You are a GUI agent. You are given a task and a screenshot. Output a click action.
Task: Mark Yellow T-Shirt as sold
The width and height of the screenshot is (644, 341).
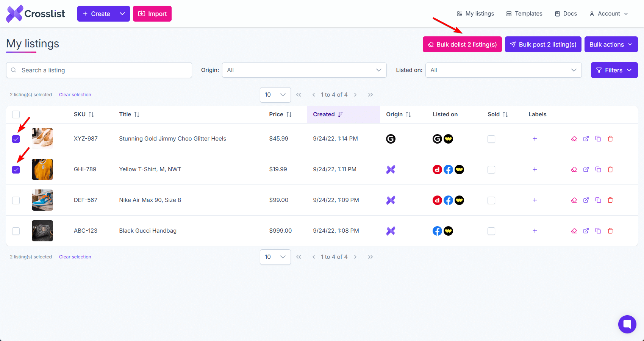click(x=491, y=170)
